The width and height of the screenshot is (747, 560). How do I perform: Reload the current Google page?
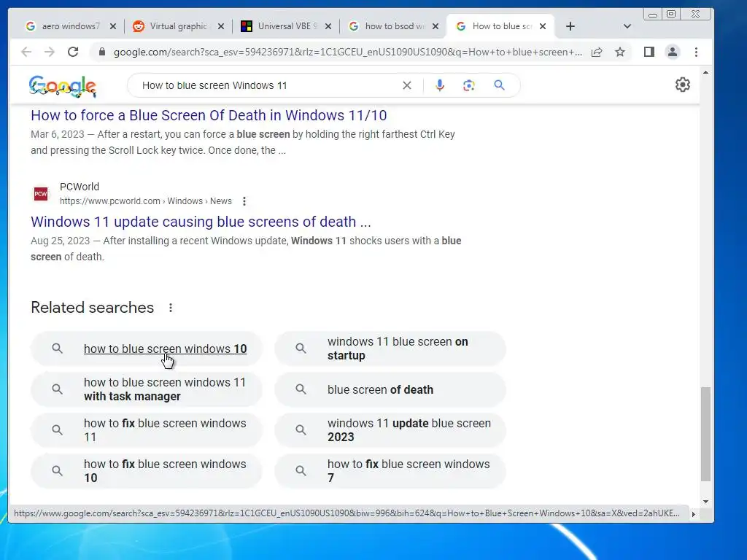(x=73, y=52)
